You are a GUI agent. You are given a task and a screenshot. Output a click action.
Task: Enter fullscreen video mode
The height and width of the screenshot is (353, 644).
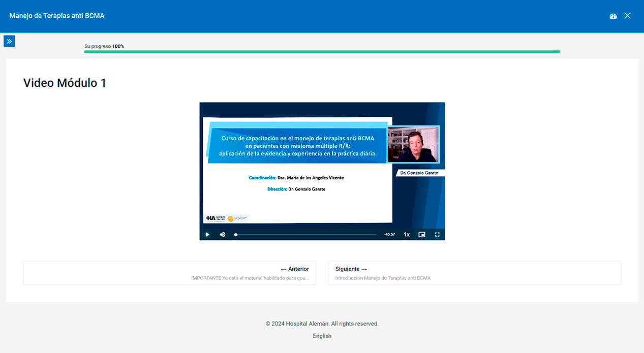437,235
